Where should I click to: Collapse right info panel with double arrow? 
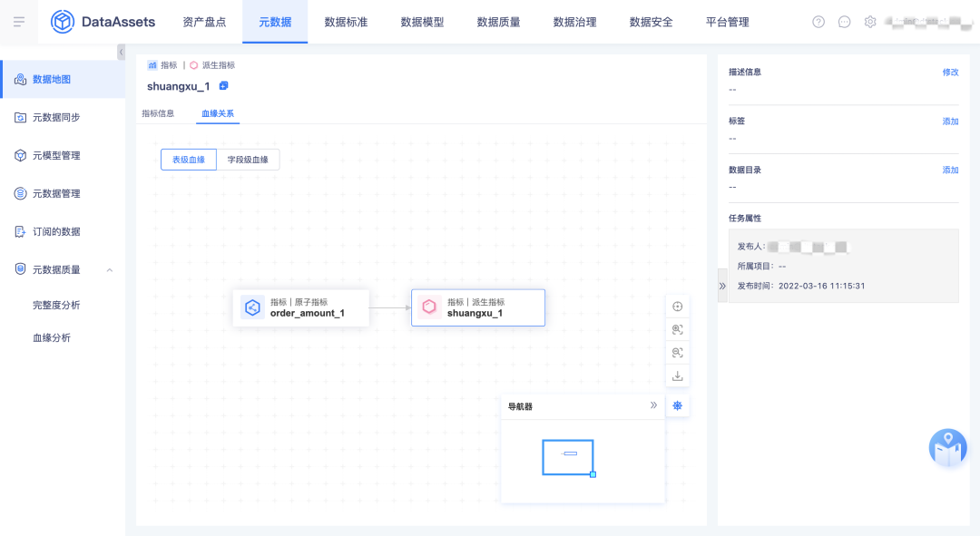722,286
